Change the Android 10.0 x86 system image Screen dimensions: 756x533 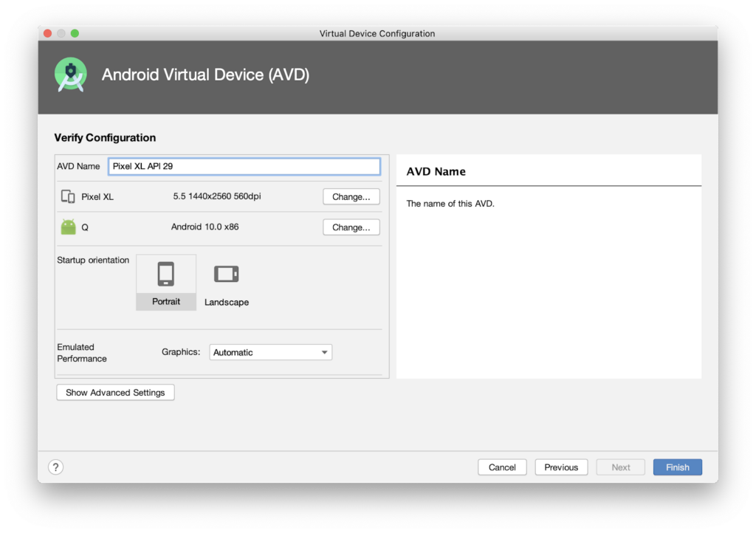(351, 227)
